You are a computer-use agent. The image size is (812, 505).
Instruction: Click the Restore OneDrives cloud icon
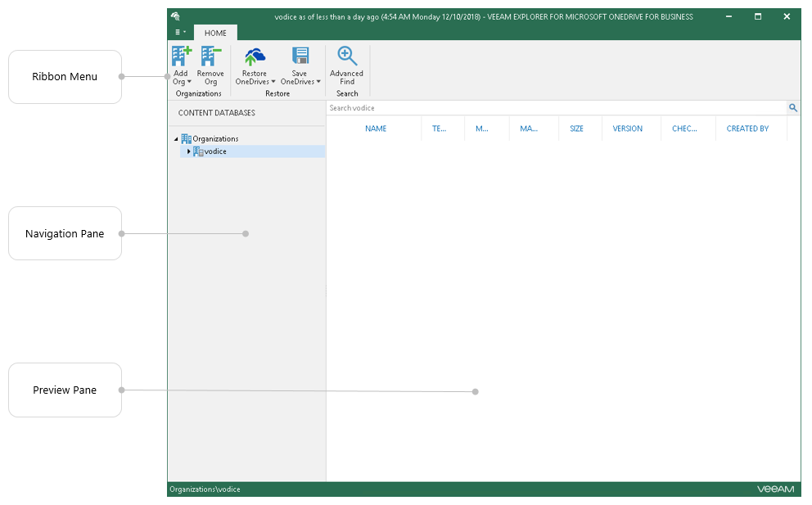(x=255, y=56)
